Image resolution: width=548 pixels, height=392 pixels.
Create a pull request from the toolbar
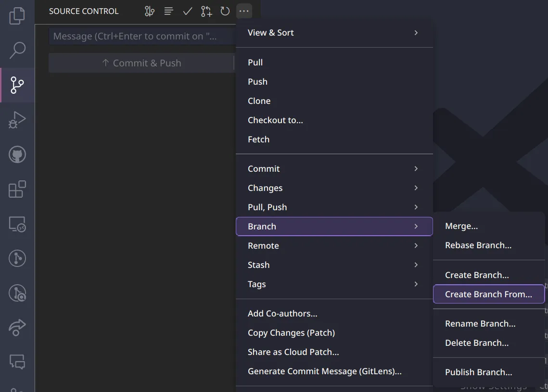pos(206,11)
